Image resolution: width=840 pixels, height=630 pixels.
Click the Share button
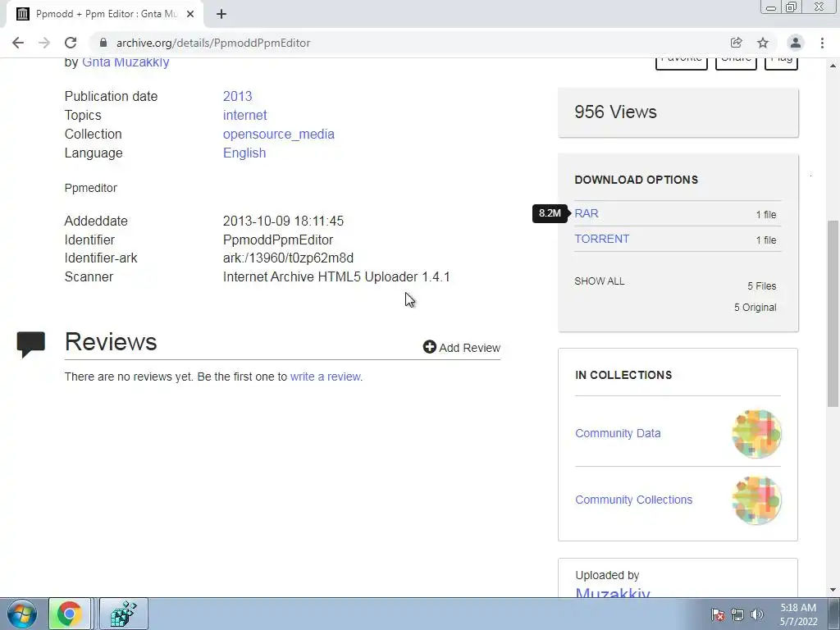[736, 62]
